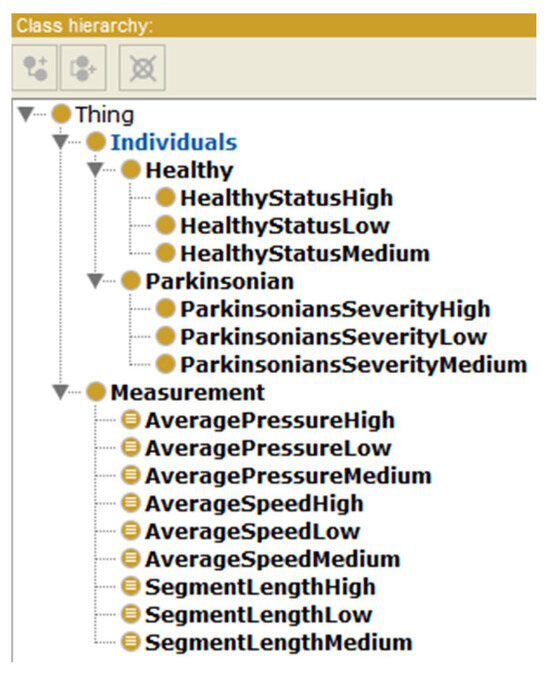550x677 pixels.
Task: Select the SegmentLengthHigh class
Action: 260,587
